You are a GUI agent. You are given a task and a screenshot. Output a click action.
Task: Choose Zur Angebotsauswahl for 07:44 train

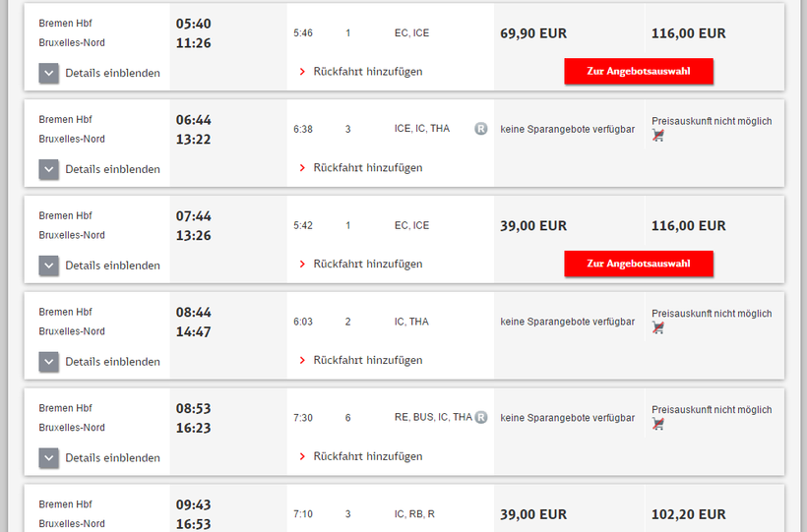pos(638,264)
